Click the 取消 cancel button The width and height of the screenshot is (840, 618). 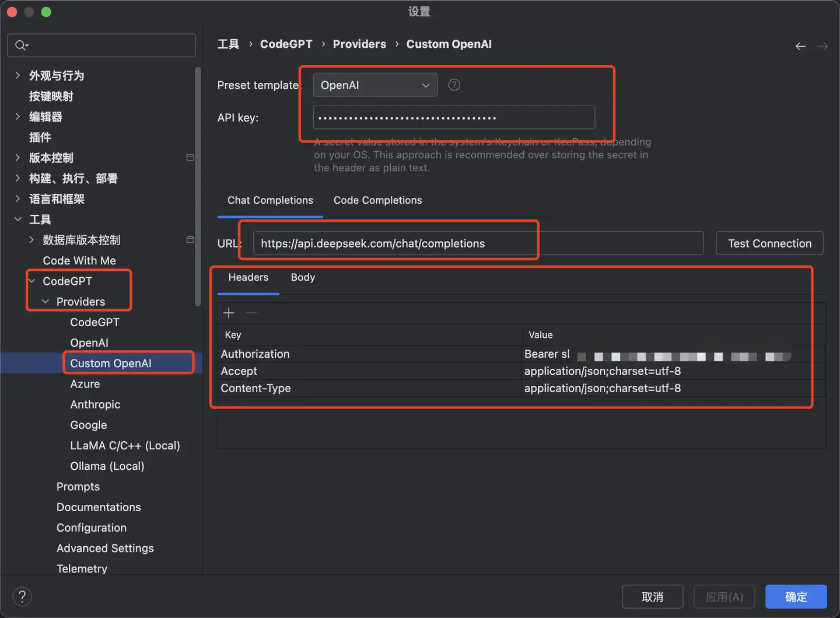click(x=652, y=596)
